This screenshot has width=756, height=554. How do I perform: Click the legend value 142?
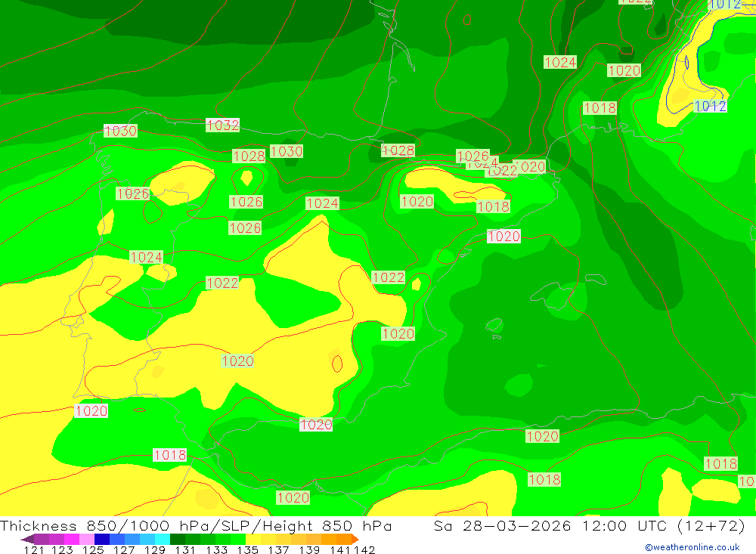pos(364,549)
